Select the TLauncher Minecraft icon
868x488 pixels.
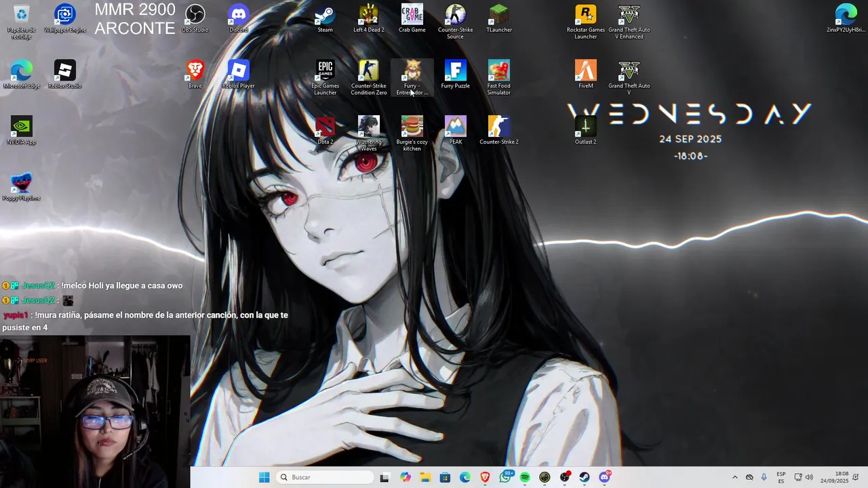(x=499, y=18)
